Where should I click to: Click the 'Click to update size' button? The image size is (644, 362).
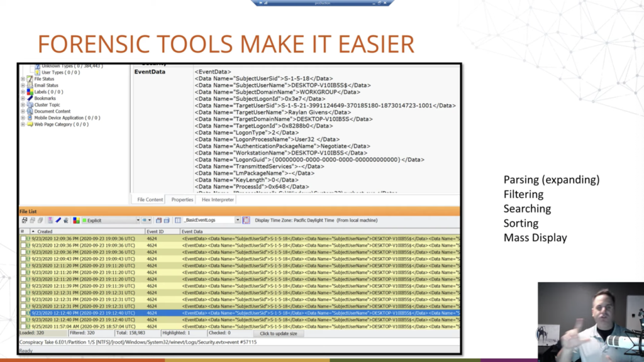pos(279,334)
